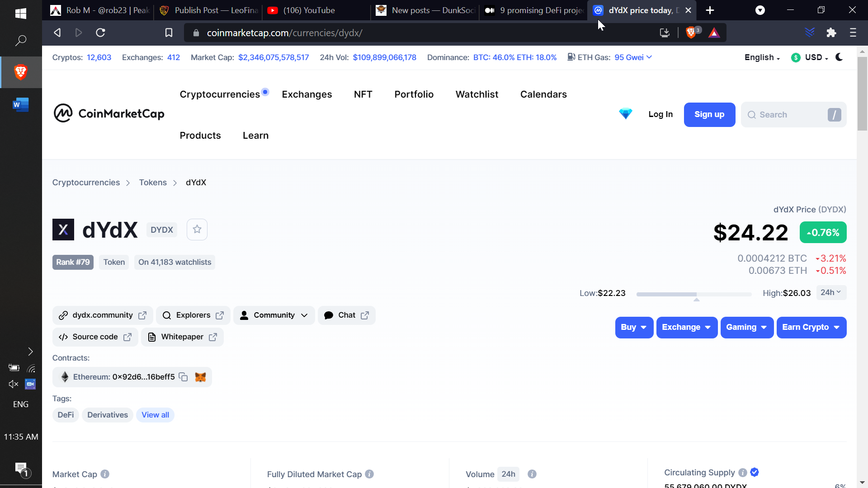This screenshot has height=488, width=868.
Task: Open the Source code link
Action: [95, 337]
